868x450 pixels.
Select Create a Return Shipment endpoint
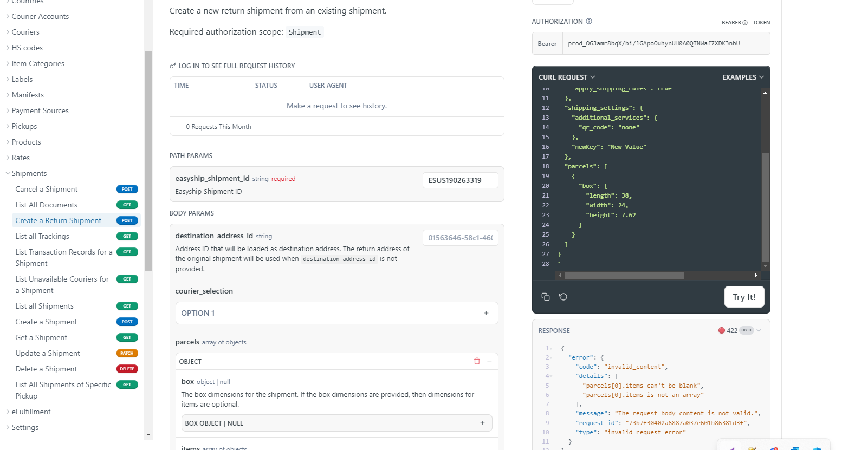tap(76, 220)
